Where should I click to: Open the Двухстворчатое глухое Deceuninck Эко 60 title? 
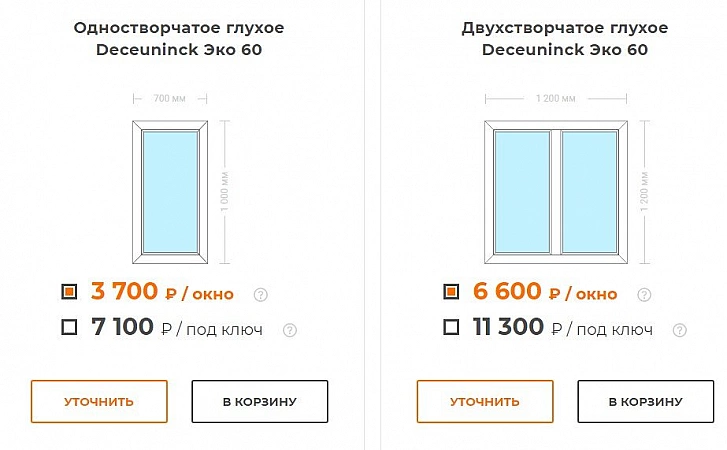click(565, 38)
